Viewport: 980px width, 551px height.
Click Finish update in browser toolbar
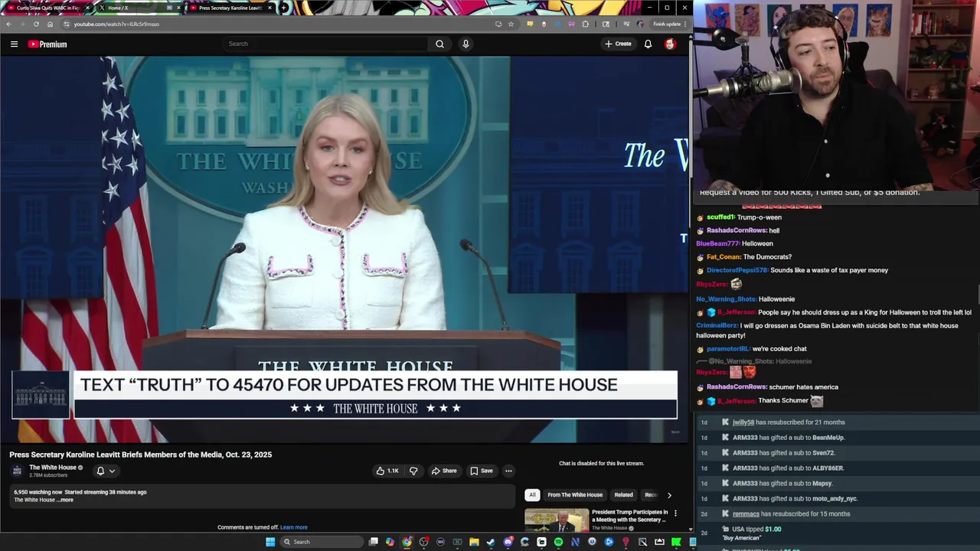[x=666, y=24]
